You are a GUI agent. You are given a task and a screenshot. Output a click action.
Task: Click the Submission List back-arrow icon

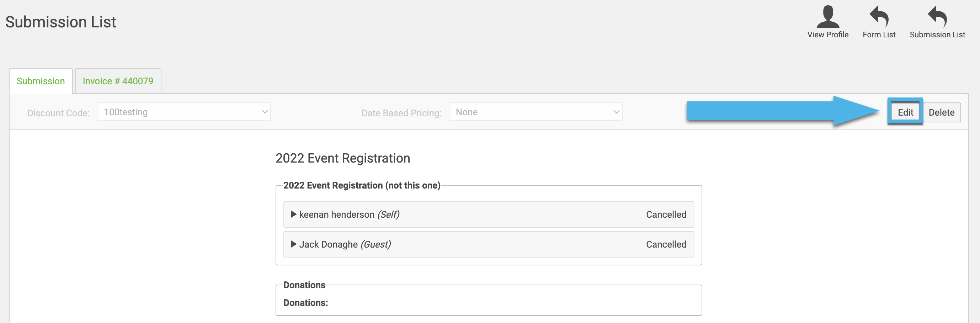tap(937, 17)
